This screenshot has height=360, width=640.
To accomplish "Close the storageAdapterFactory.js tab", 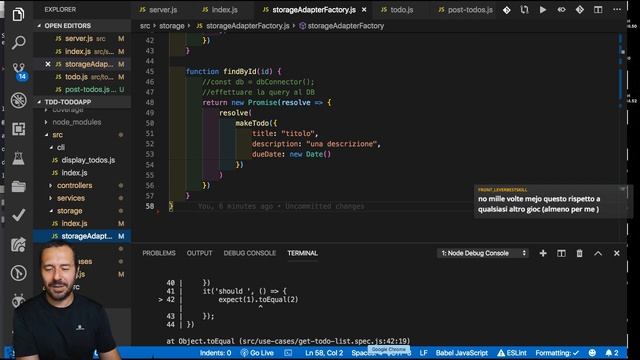I will point(364,9).
